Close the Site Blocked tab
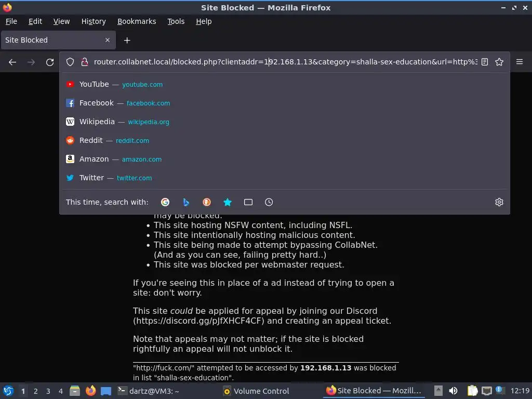 108,40
